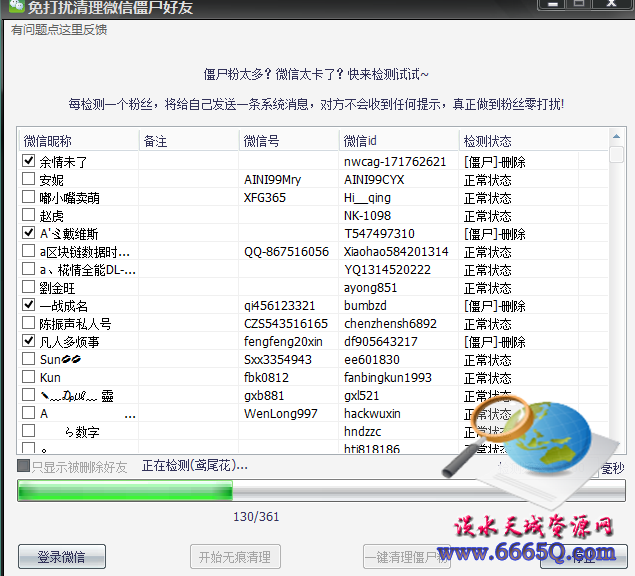Sort by 检测状态 column header
The height and width of the screenshot is (576, 635).
coord(533,141)
